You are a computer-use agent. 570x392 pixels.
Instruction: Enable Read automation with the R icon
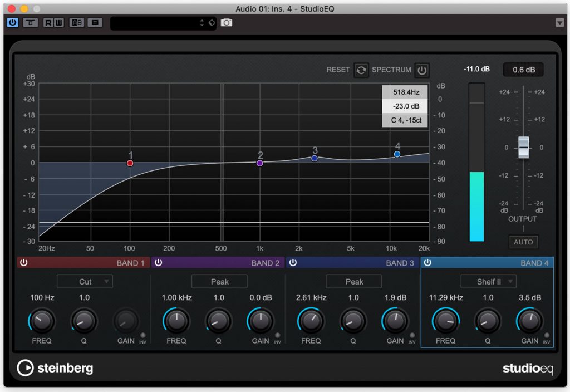tap(49, 23)
